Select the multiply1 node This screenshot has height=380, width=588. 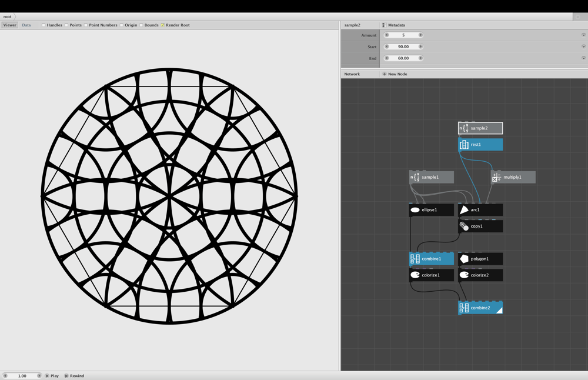coord(513,177)
